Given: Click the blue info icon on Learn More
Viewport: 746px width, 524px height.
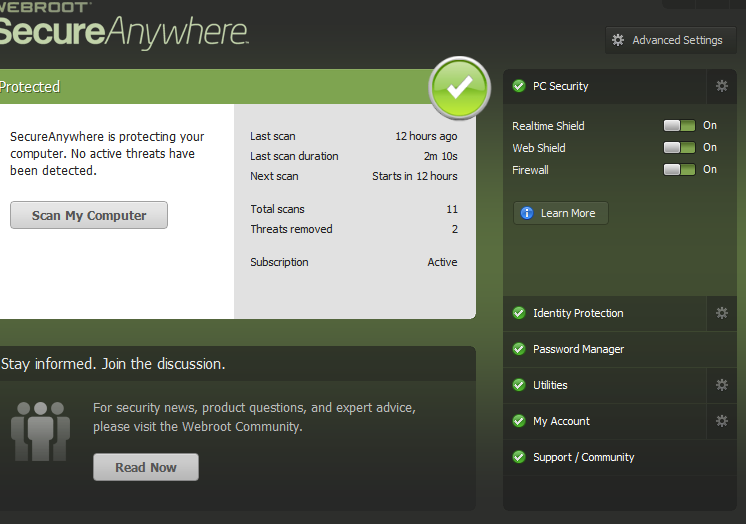Looking at the screenshot, I should 527,213.
